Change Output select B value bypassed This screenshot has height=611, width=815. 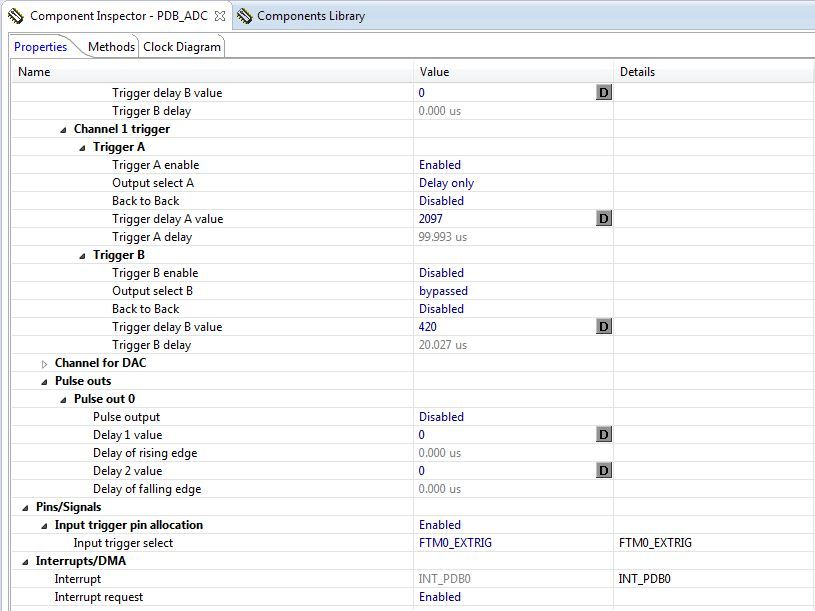click(x=443, y=291)
